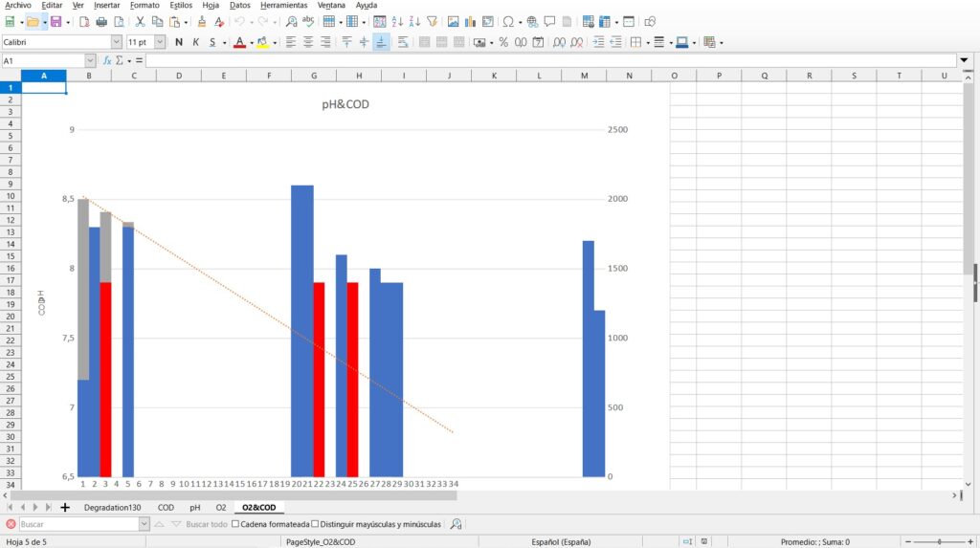Click the Buscar todo button
This screenshot has width=980, height=548.
206,524
